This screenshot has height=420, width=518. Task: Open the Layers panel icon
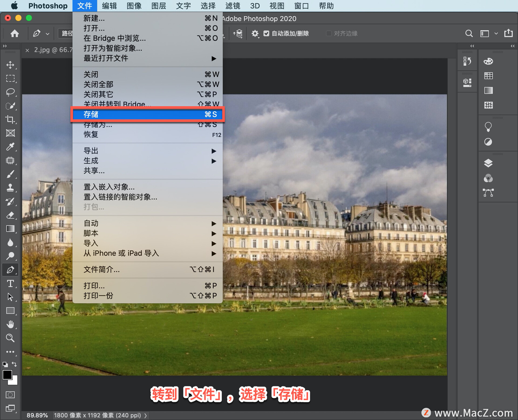click(x=488, y=163)
